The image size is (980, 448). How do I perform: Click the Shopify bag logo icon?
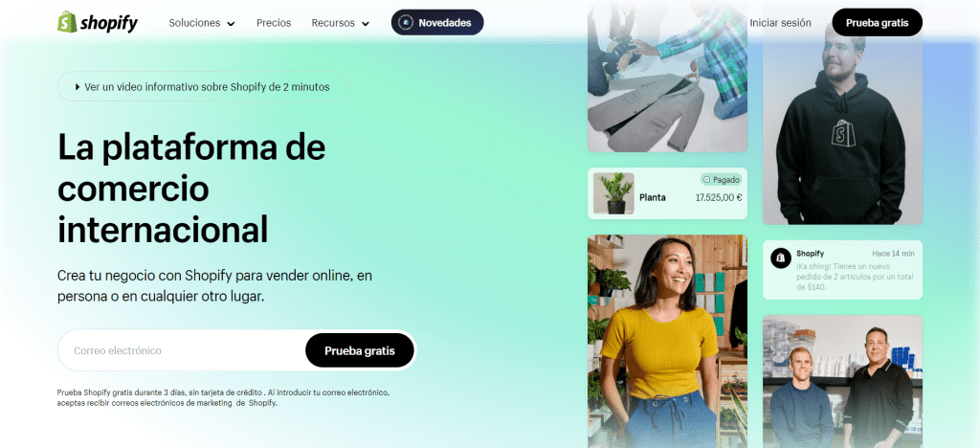point(67,22)
